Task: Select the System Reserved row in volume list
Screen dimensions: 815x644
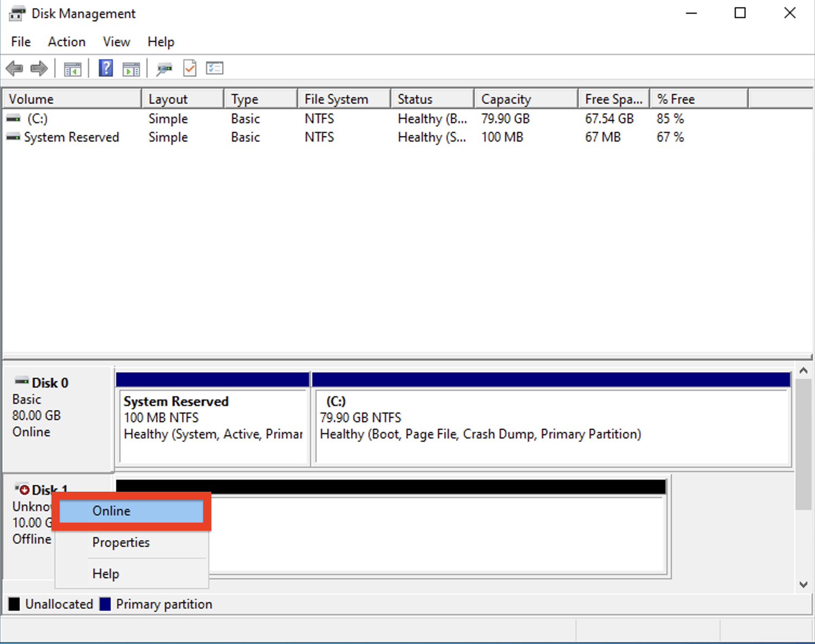Action: pos(375,137)
